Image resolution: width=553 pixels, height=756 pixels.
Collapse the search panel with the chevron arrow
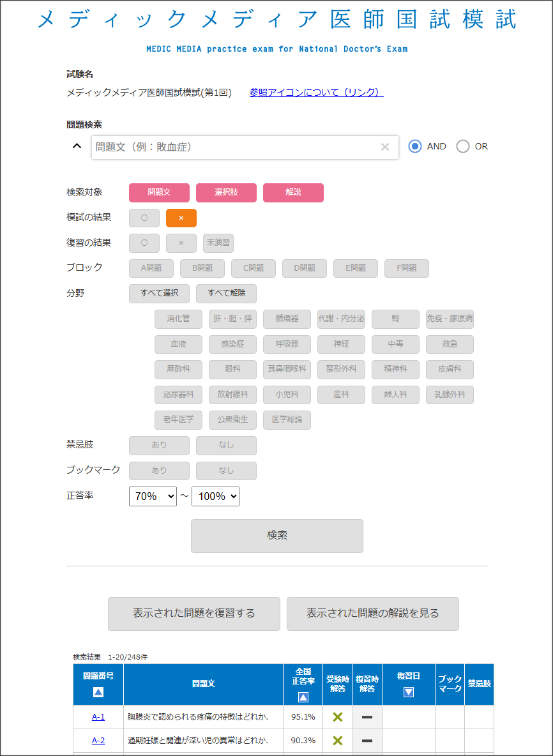77,146
